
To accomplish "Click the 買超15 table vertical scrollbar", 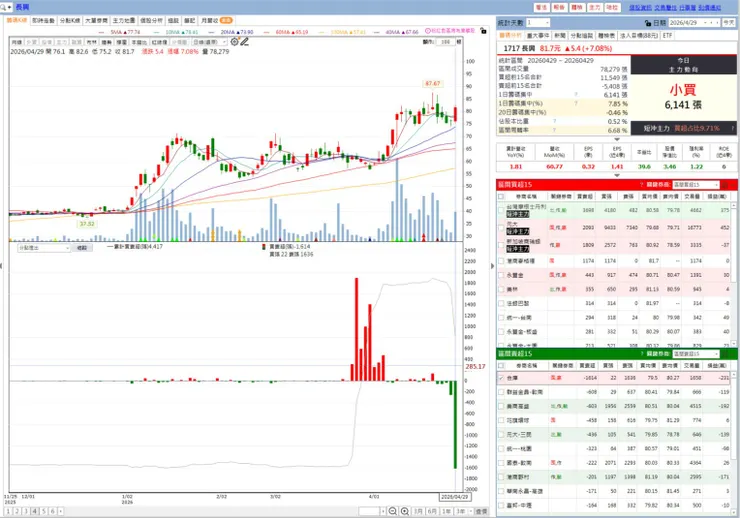I will [x=733, y=275].
